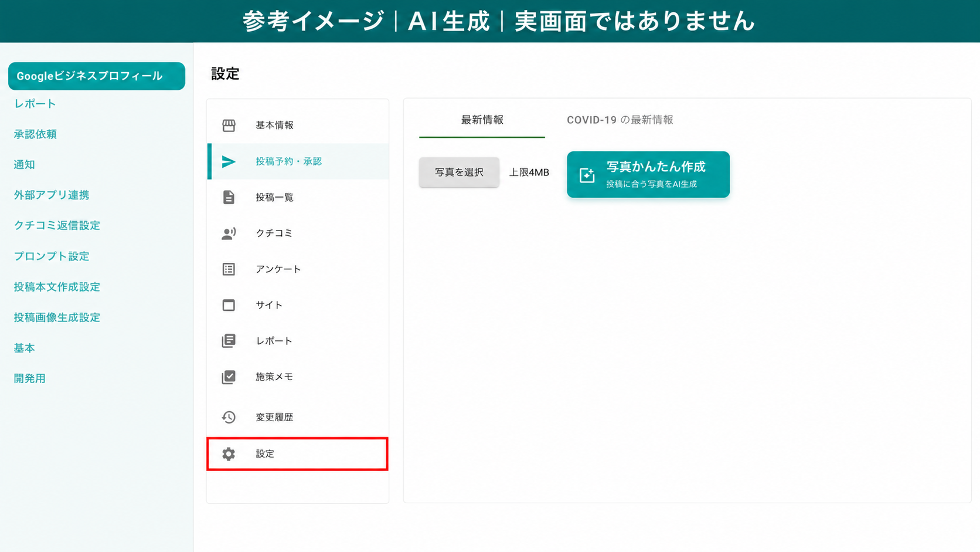Viewport: 980px width, 552px height.
Task: Select the 投稿予約・承認 menu label
Action: 288,161
